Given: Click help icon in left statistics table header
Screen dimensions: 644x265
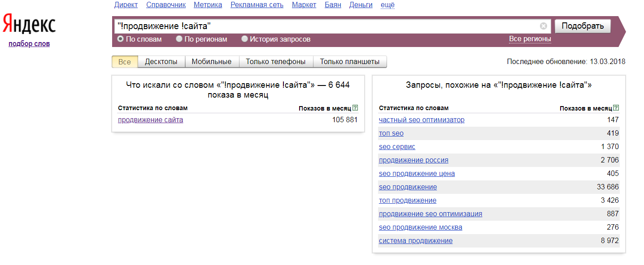Looking at the screenshot, I should (x=355, y=108).
